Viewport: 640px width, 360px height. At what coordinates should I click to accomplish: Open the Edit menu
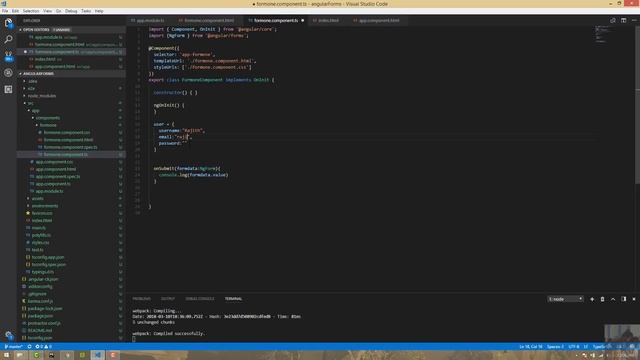click(x=16, y=11)
